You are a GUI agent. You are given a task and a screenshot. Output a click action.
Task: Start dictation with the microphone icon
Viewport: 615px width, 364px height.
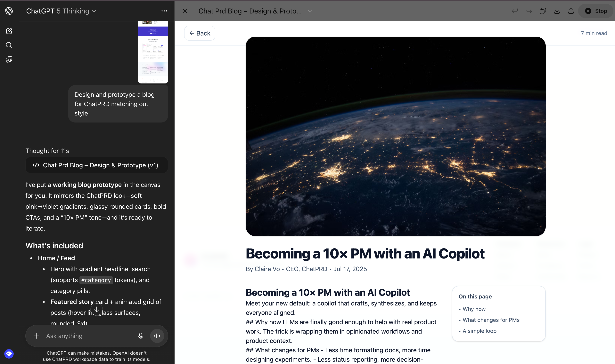pyautogui.click(x=141, y=336)
